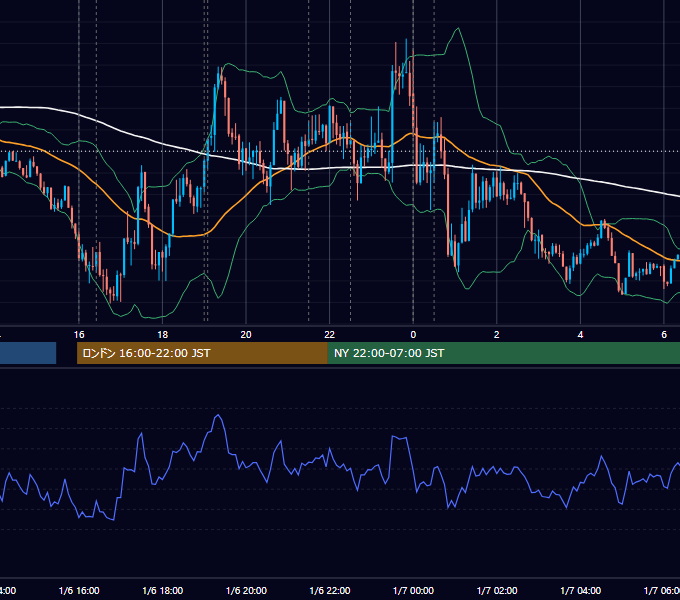
Task: Click hour label 20 on upper chart axis
Action: [x=246, y=335]
